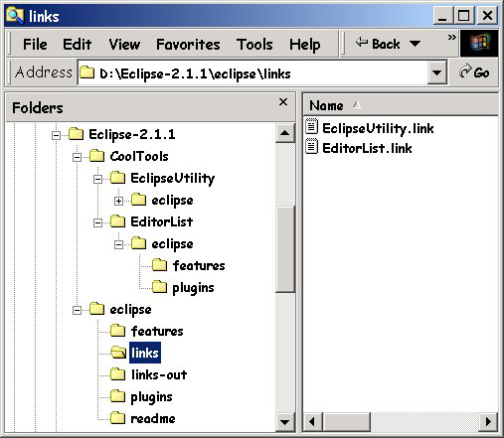Click file list scroll right arrow
The height and width of the screenshot is (438, 504).
coord(488,422)
